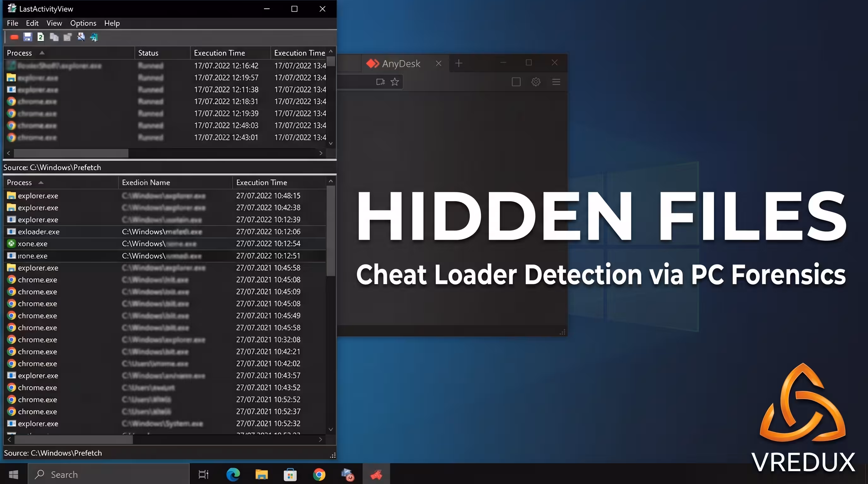Open Microsoft Store from the taskbar
This screenshot has width=868, height=484.
click(x=290, y=474)
